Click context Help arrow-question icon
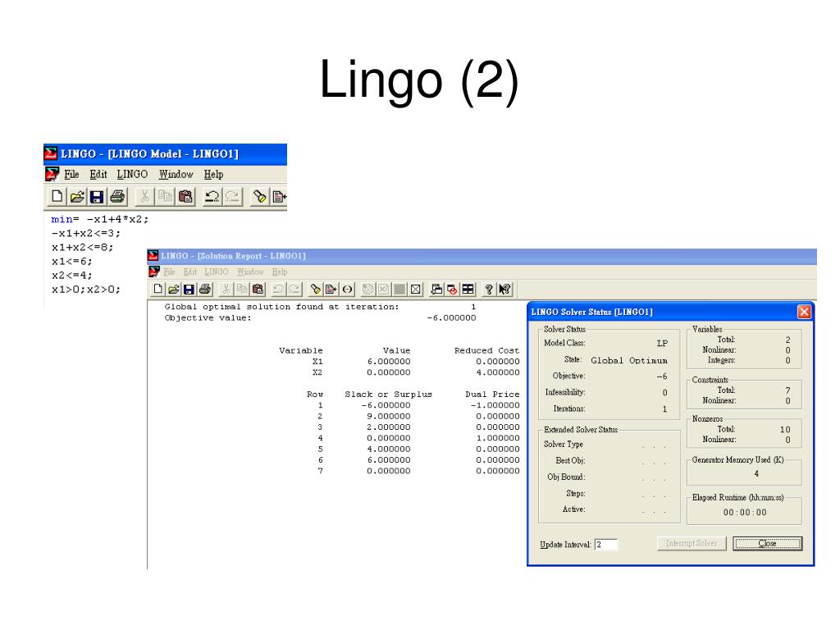The width and height of the screenshot is (840, 630). (504, 290)
